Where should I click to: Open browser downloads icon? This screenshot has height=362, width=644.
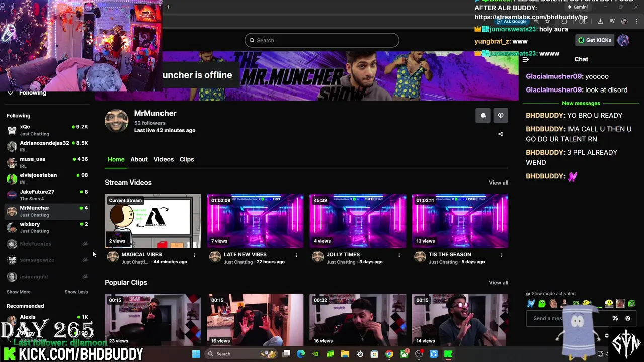coord(600,21)
